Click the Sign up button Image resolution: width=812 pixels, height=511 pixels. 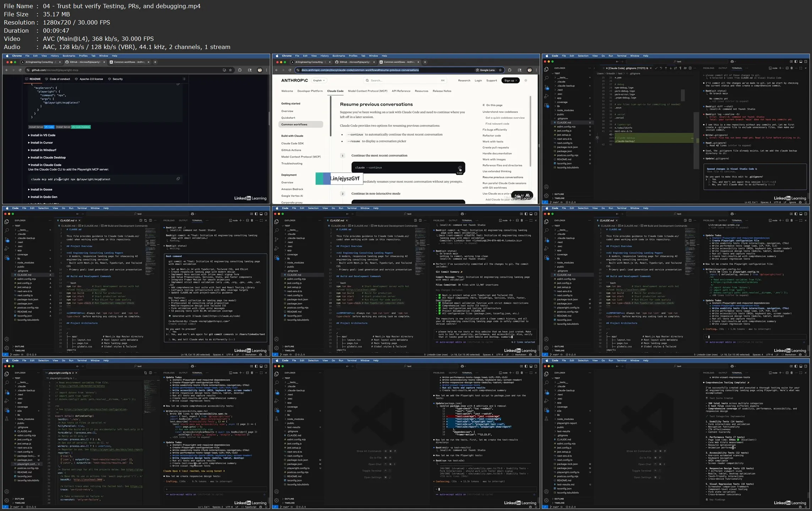click(x=510, y=80)
